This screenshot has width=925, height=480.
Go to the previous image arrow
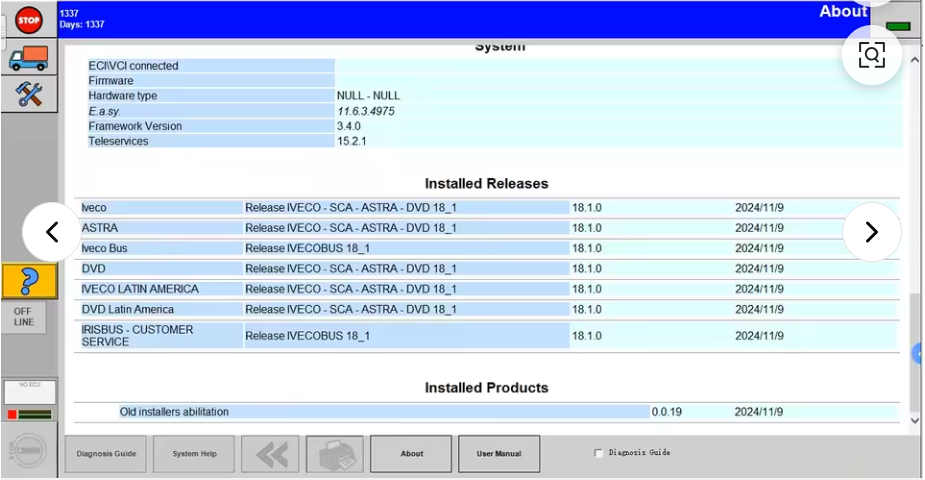tap(52, 232)
